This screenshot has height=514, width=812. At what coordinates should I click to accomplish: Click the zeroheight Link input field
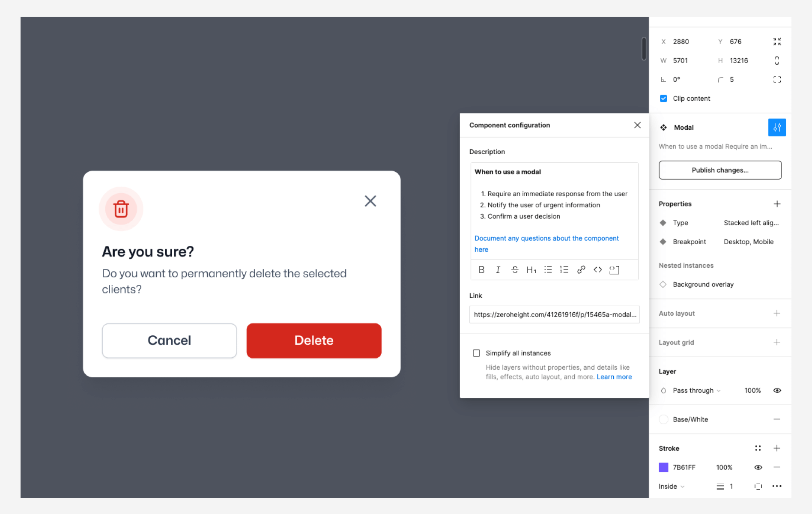(555, 314)
